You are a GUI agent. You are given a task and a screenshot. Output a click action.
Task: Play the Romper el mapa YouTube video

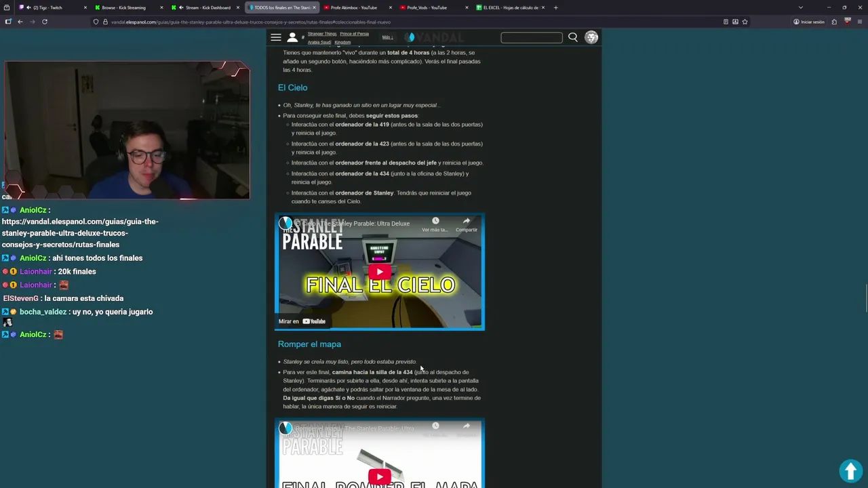(380, 476)
